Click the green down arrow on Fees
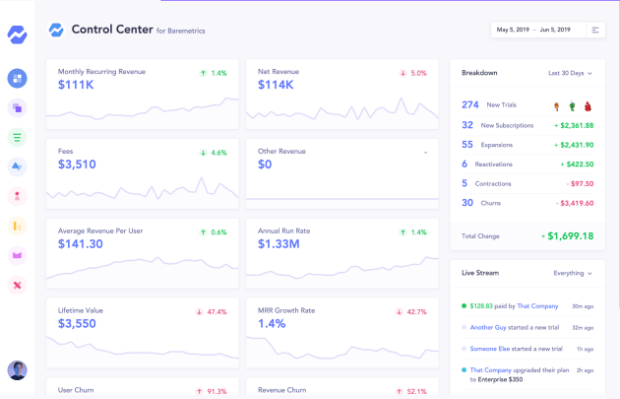 203,153
